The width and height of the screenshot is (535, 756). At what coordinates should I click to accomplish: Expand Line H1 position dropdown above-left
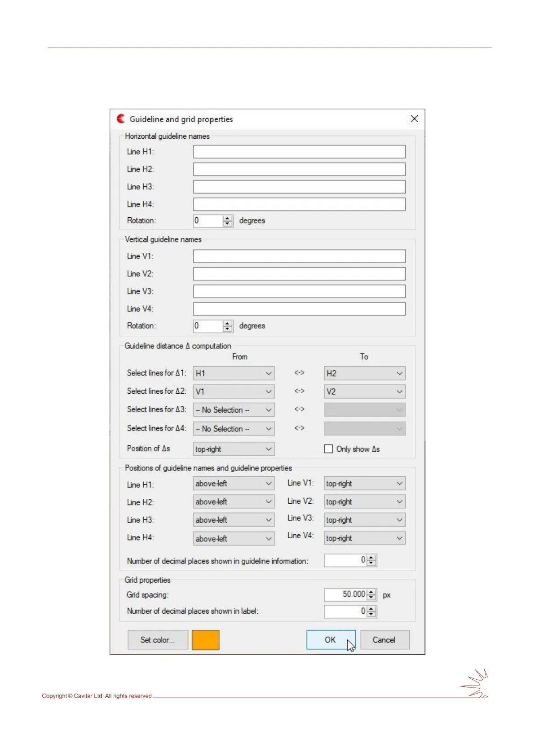pyautogui.click(x=234, y=483)
